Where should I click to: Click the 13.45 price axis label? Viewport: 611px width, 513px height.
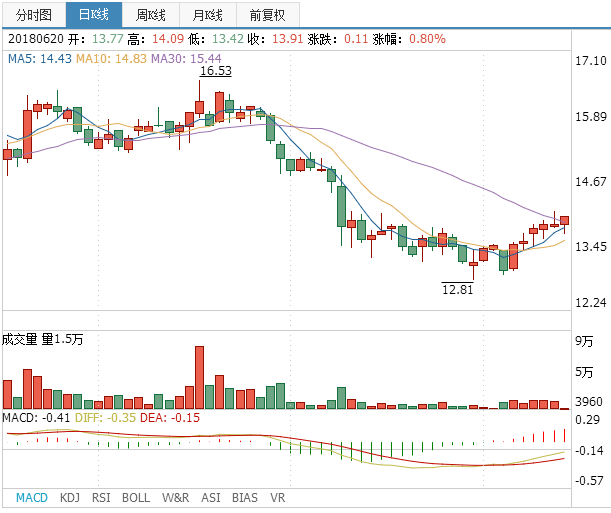coord(591,246)
